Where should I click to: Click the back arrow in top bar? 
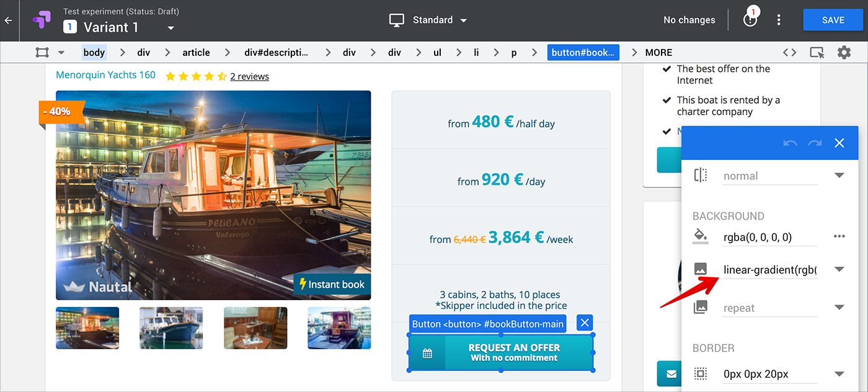8,20
